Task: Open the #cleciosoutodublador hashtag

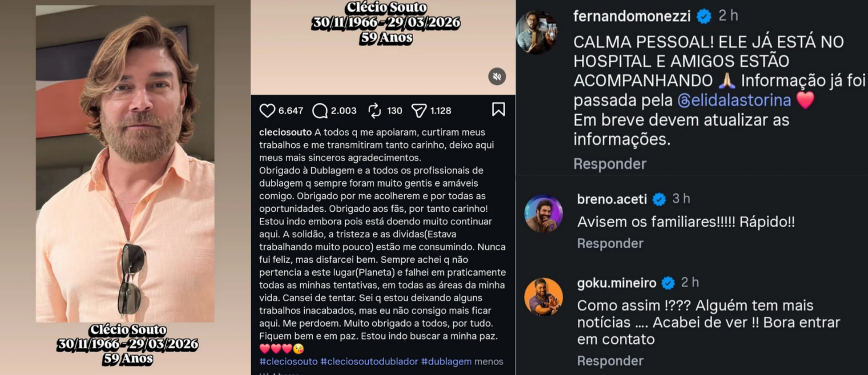Action: pos(369,361)
